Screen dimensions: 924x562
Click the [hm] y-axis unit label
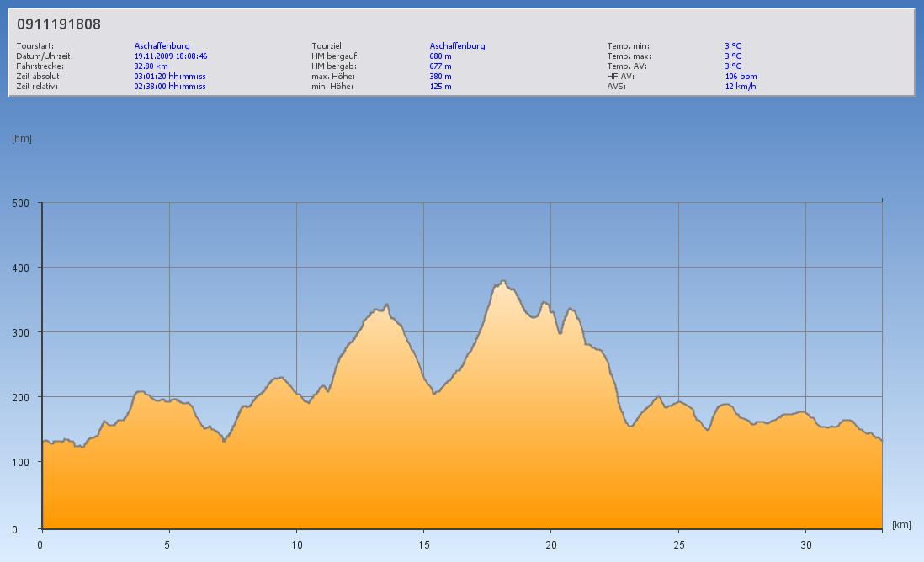coord(22,139)
